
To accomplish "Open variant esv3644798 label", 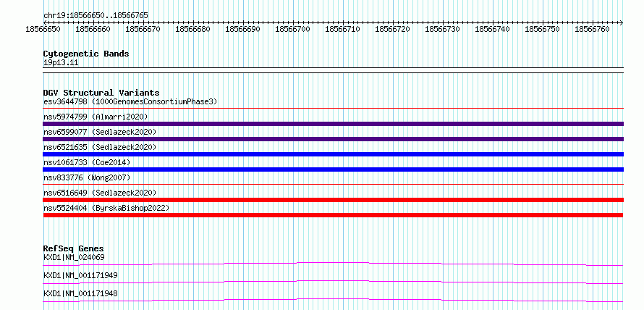I will pos(130,101).
